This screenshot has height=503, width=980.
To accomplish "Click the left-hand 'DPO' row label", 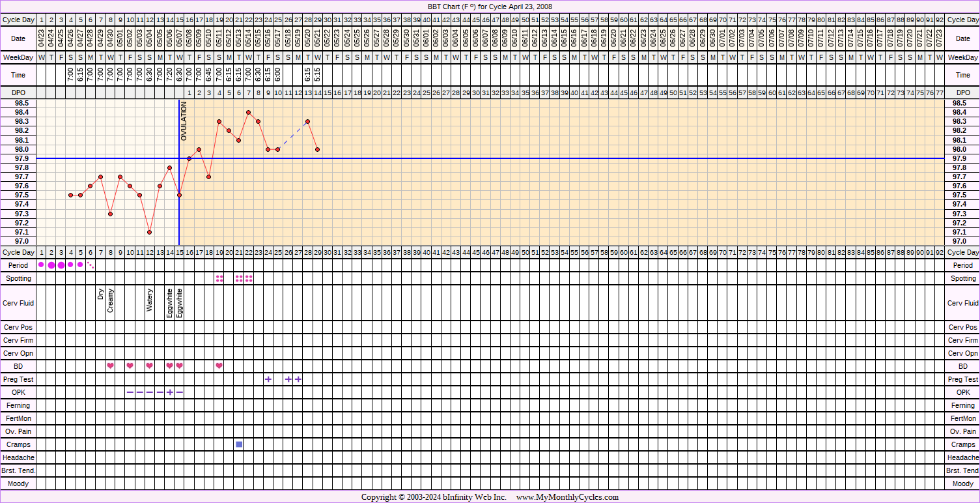I will [x=18, y=93].
